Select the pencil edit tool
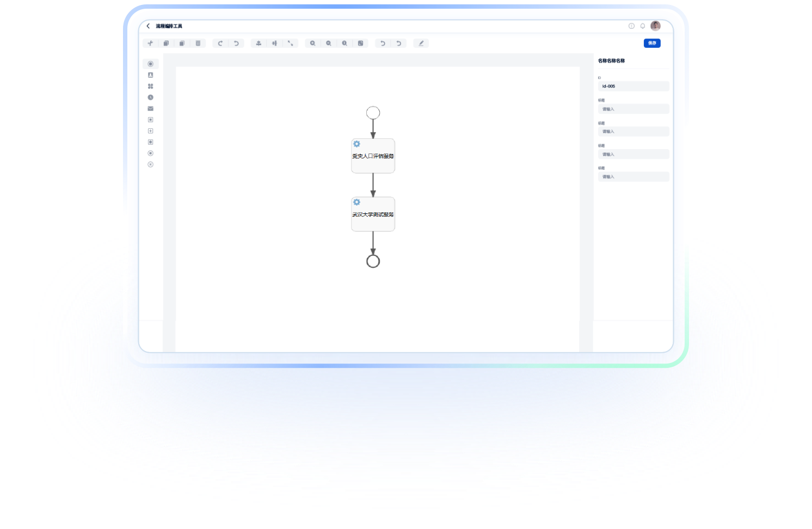The width and height of the screenshot is (812, 529). (421, 44)
